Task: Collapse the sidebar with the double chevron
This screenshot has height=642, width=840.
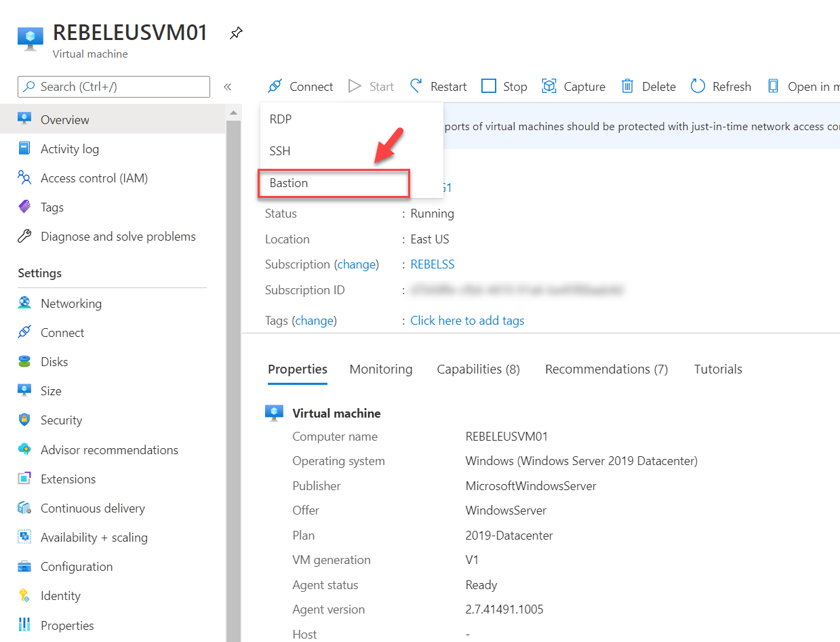Action: (228, 87)
